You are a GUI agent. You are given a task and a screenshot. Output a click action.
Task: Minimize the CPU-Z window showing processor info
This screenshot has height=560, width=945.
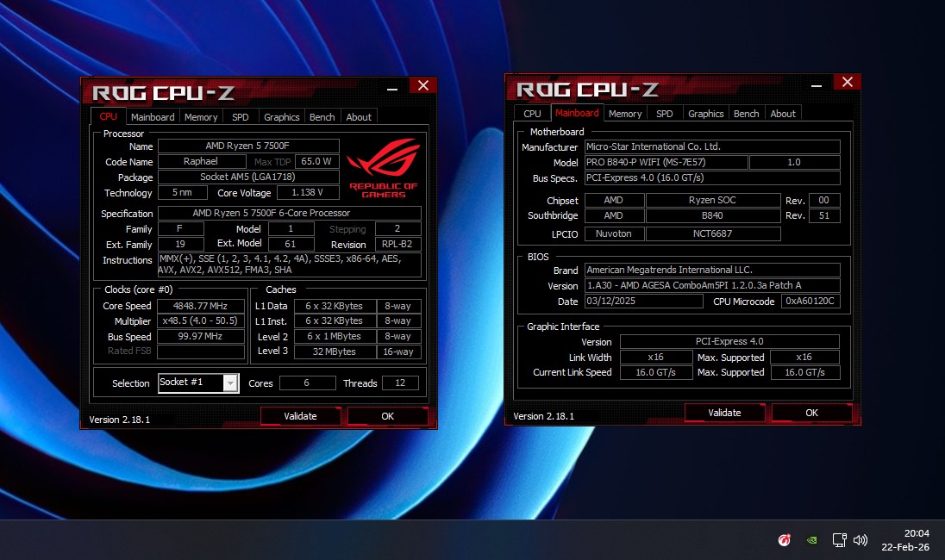392,86
